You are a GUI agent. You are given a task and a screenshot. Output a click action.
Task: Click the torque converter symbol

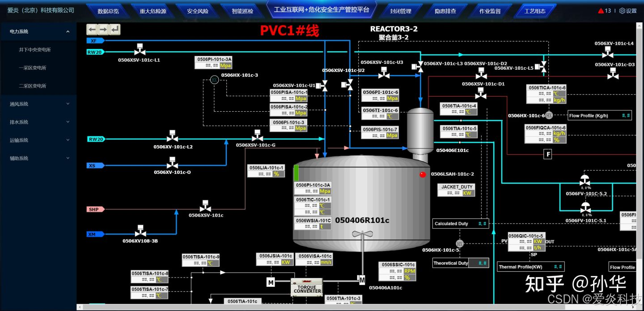307,286
